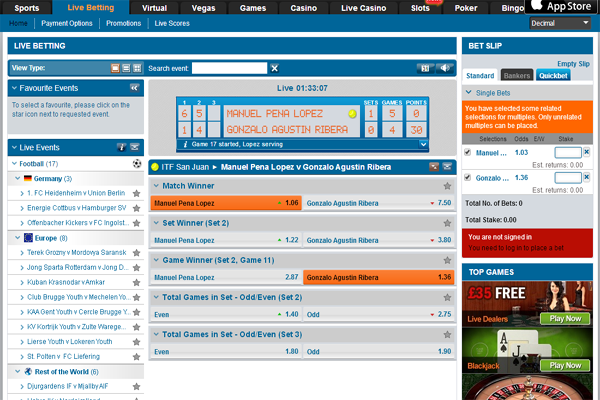Click collapse-all markets icon in event header
The height and width of the screenshot is (400, 600).
pyautogui.click(x=447, y=167)
